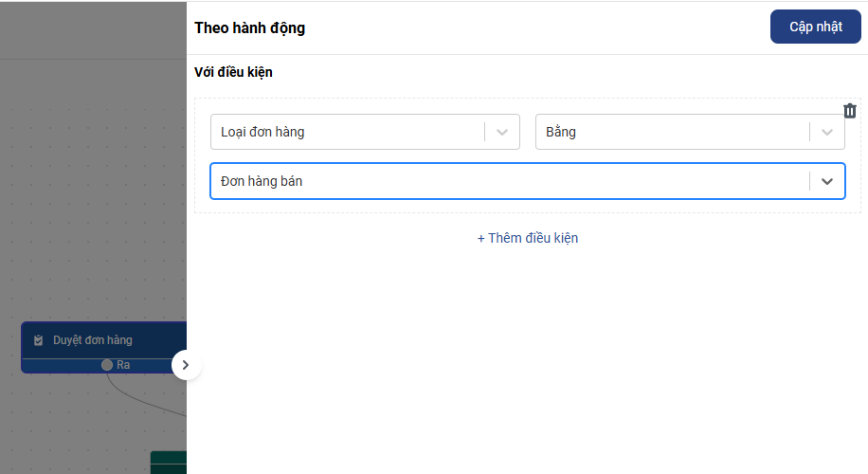Click the Với điều kiện section label
This screenshot has width=868, height=474.
click(233, 72)
